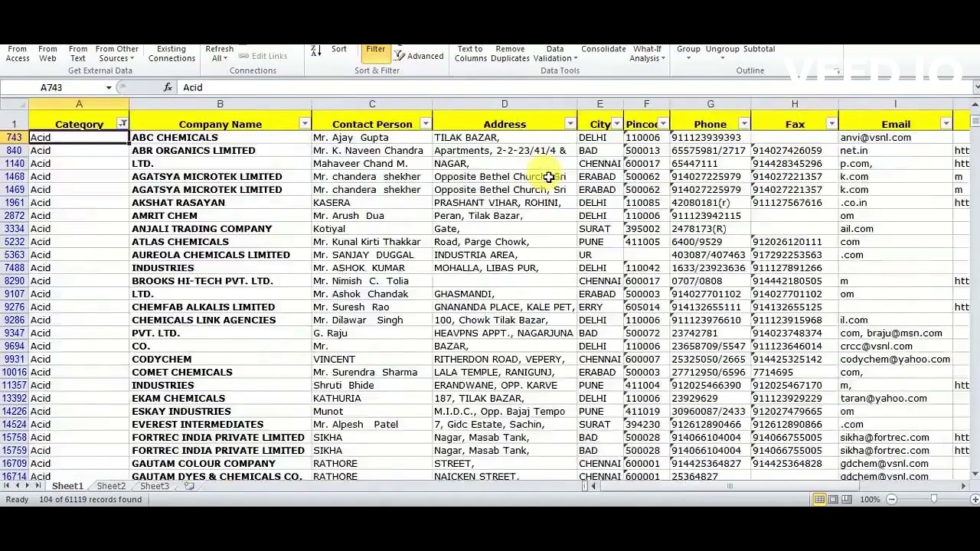This screenshot has height=551, width=980.
Task: Click cell PRASHANT VIHAR, ROHINI
Action: (505, 203)
